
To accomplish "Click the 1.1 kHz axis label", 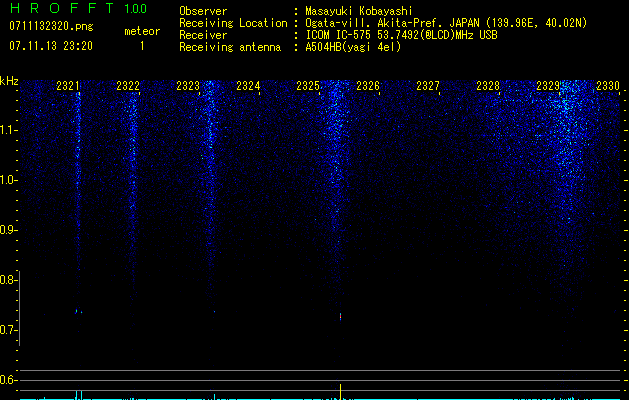I will pos(9,130).
